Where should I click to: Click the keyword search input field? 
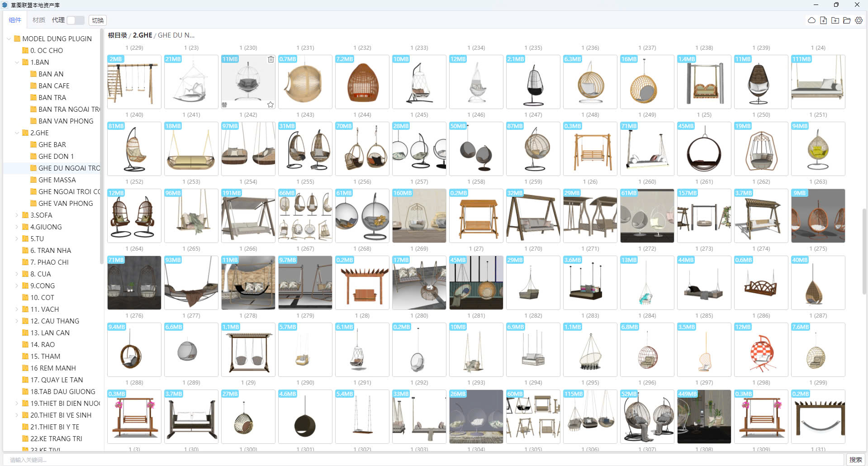[425, 460]
